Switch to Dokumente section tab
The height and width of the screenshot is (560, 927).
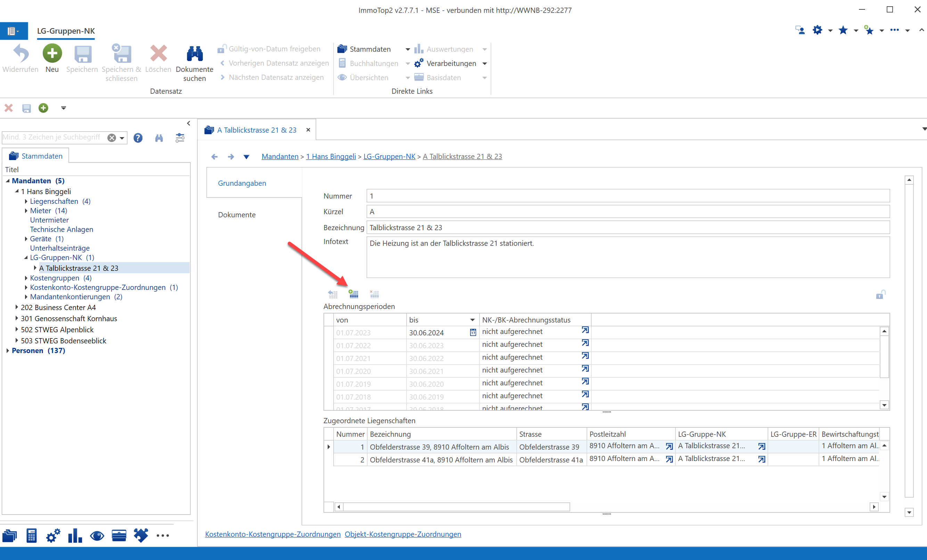237,215
